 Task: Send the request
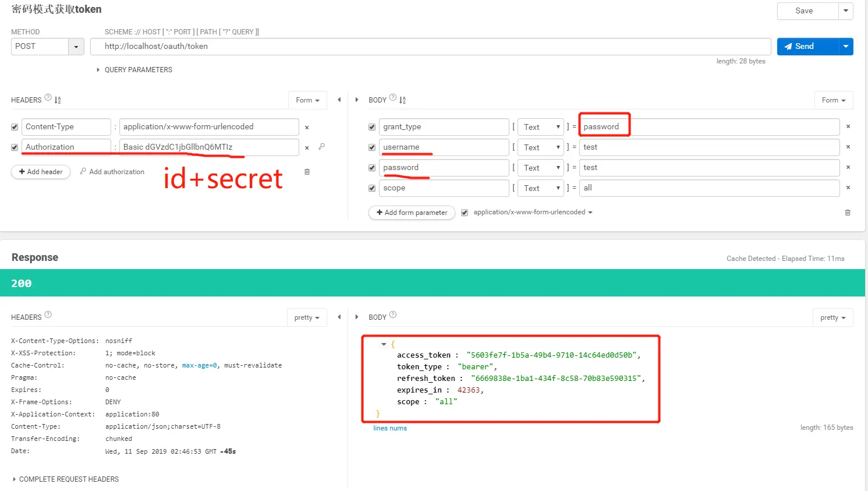click(x=808, y=47)
